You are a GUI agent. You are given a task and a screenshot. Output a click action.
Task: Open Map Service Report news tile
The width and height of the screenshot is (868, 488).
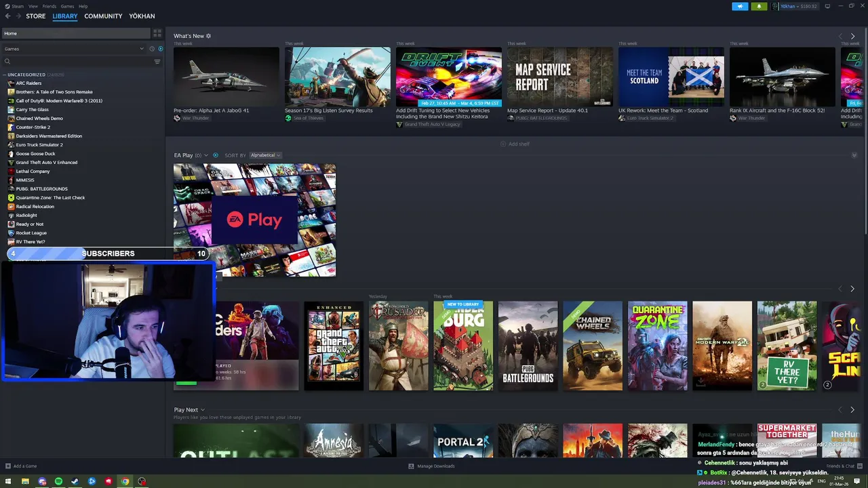[560, 77]
